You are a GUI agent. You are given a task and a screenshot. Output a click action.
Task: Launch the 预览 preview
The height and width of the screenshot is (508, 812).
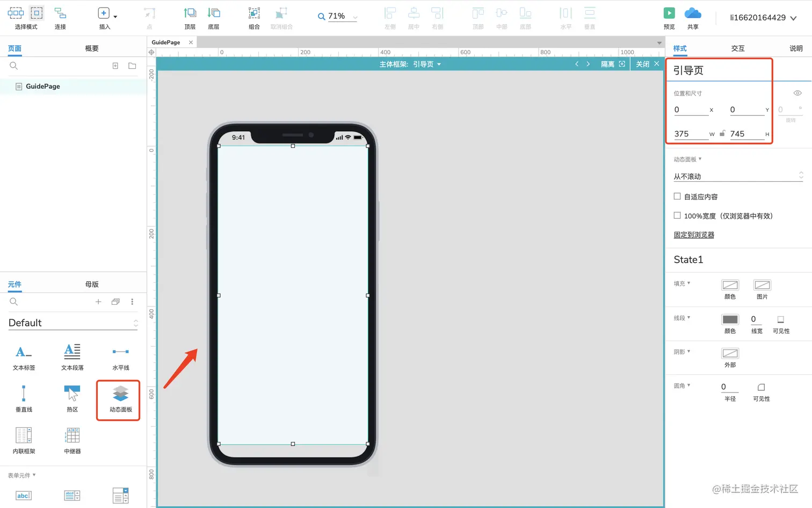pyautogui.click(x=669, y=18)
